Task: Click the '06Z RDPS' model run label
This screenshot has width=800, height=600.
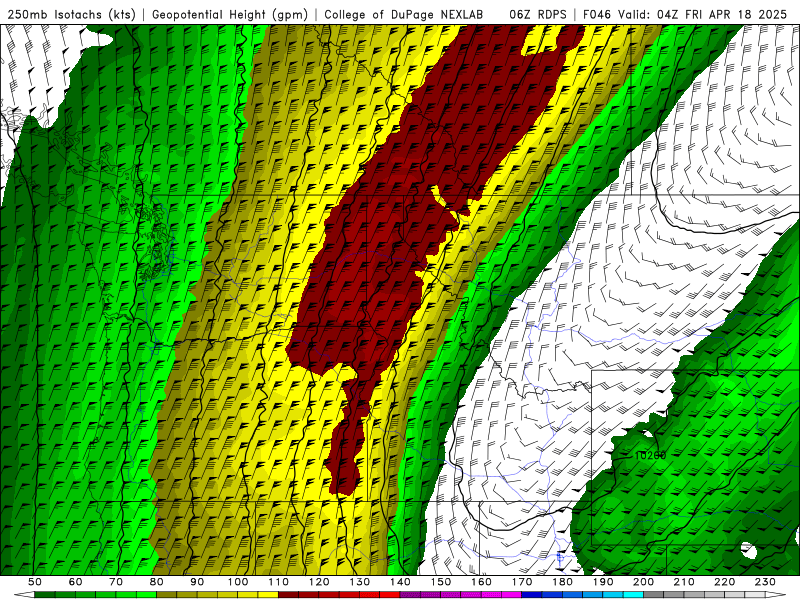Action: click(537, 14)
